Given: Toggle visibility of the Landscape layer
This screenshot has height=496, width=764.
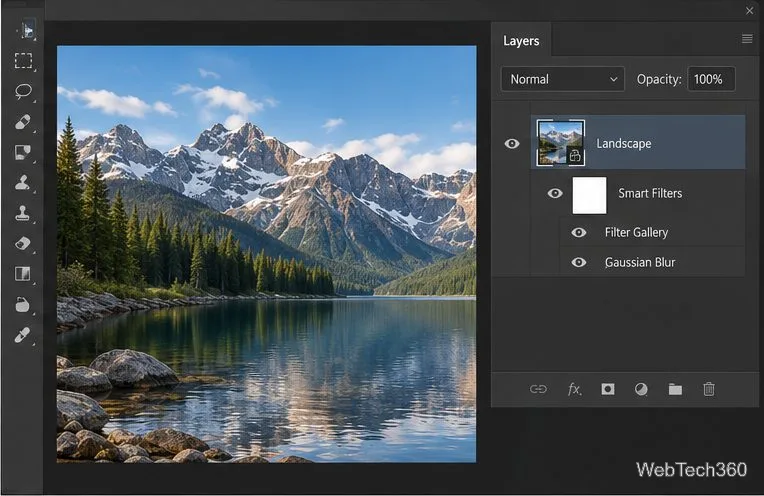Looking at the screenshot, I should [512, 143].
